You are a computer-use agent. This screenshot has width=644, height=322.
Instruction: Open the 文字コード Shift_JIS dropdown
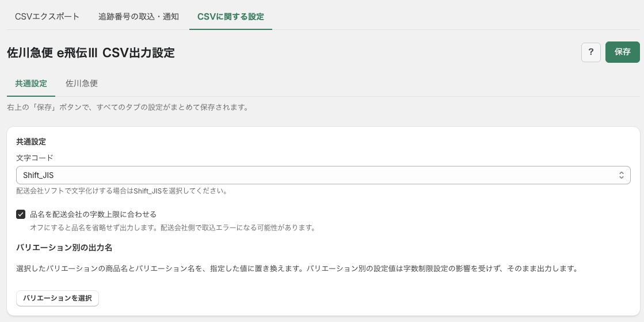click(x=323, y=175)
